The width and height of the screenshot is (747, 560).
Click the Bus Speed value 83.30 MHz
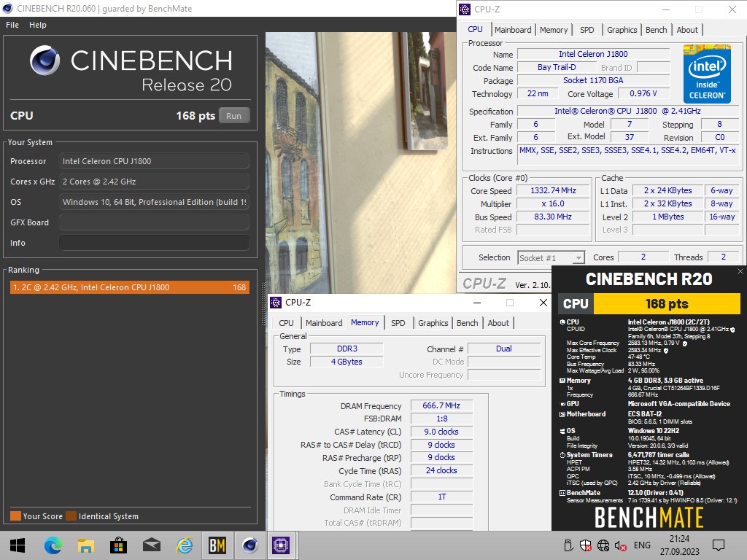click(553, 217)
